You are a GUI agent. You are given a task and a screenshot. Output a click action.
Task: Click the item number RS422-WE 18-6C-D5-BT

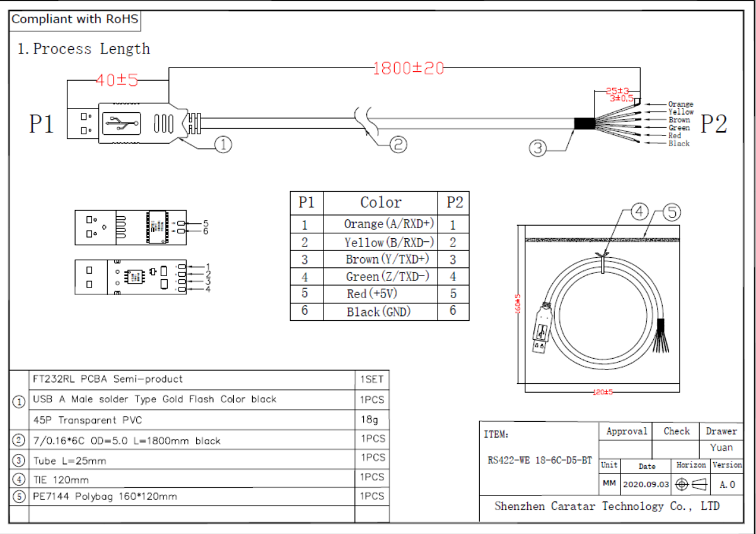coord(540,460)
